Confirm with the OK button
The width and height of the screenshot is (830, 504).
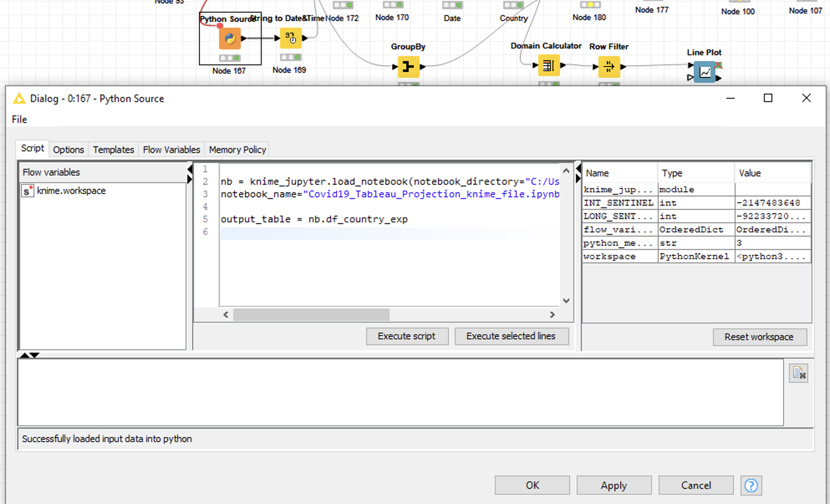click(x=532, y=485)
